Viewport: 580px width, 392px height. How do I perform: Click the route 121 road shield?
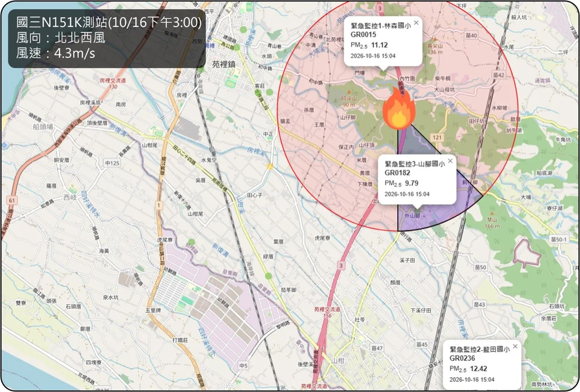pos(437,138)
